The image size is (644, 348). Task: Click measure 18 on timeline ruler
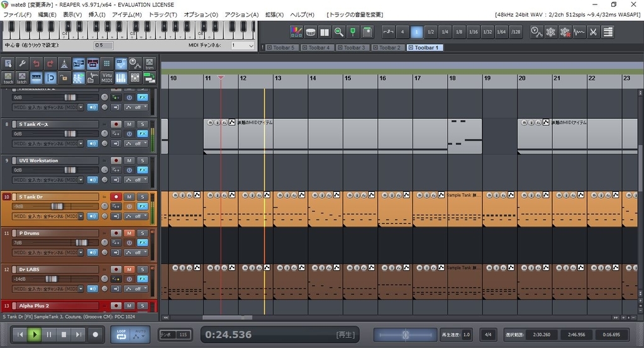(x=452, y=78)
